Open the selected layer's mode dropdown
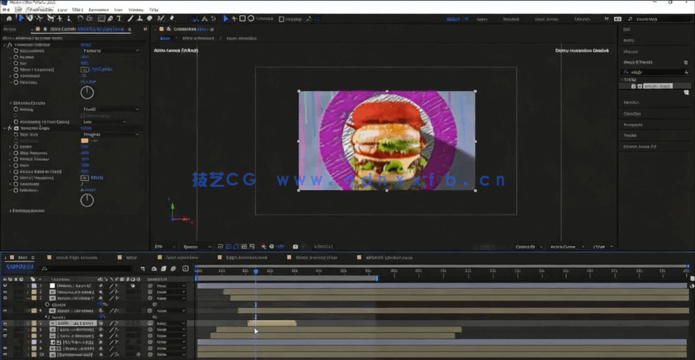Screen dimensions: 695x360 tap(171, 324)
